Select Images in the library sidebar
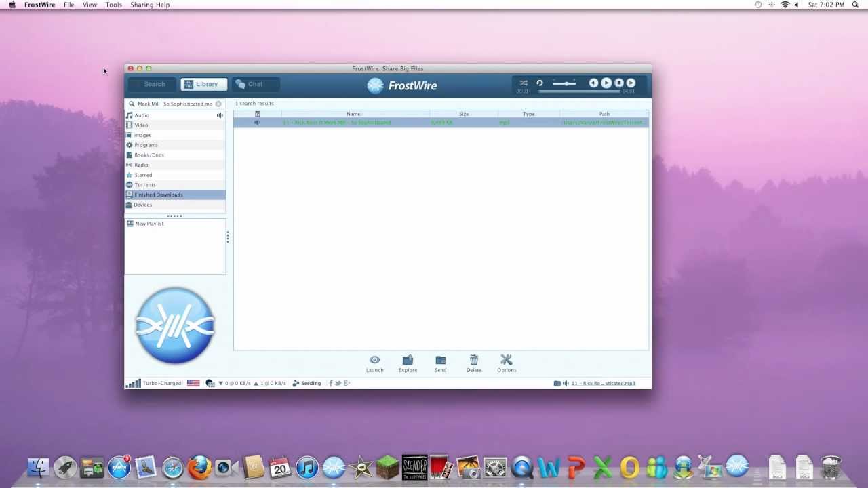868x488 pixels. [x=175, y=135]
